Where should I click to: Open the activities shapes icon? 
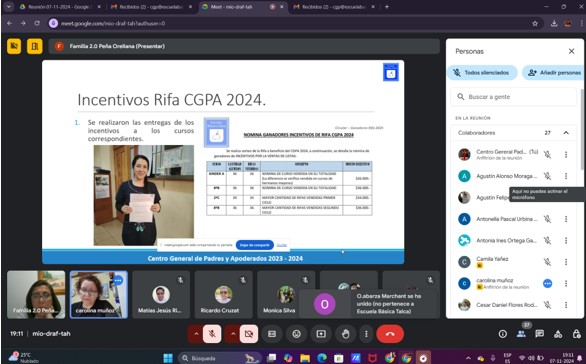pyautogui.click(x=558, y=334)
